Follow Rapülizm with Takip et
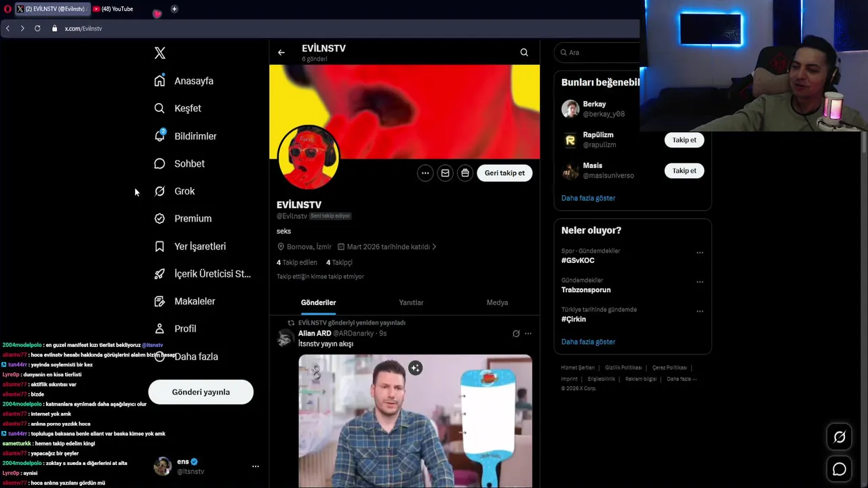868x488 pixels. click(684, 140)
